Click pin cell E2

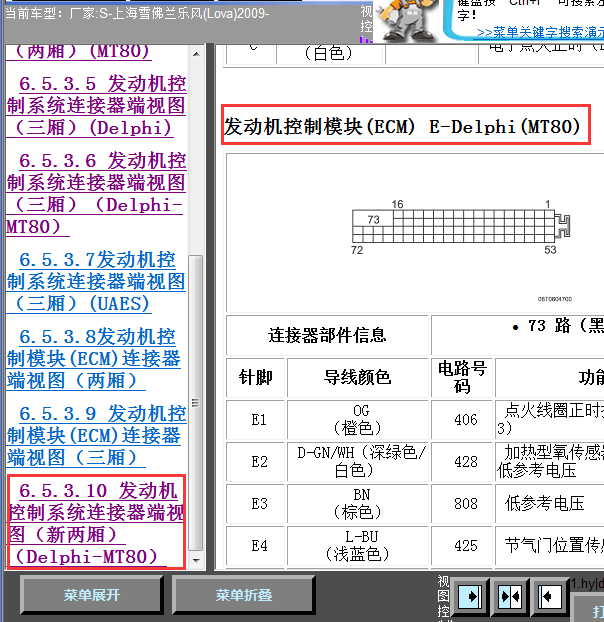(x=255, y=462)
